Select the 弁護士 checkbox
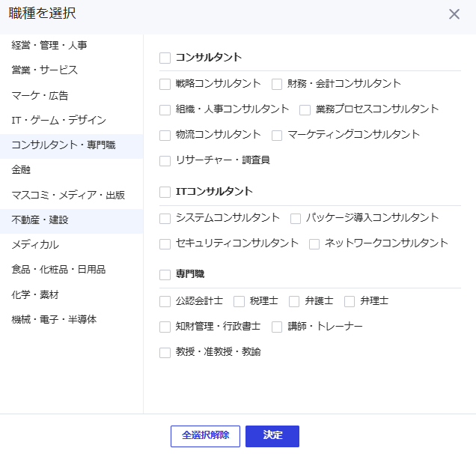The image size is (476, 454). (294, 301)
